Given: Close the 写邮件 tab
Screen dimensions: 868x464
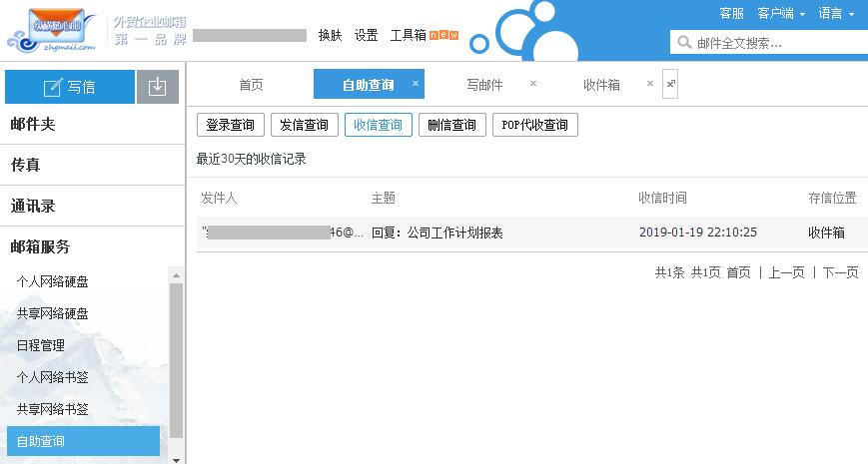Looking at the screenshot, I should click(x=533, y=84).
